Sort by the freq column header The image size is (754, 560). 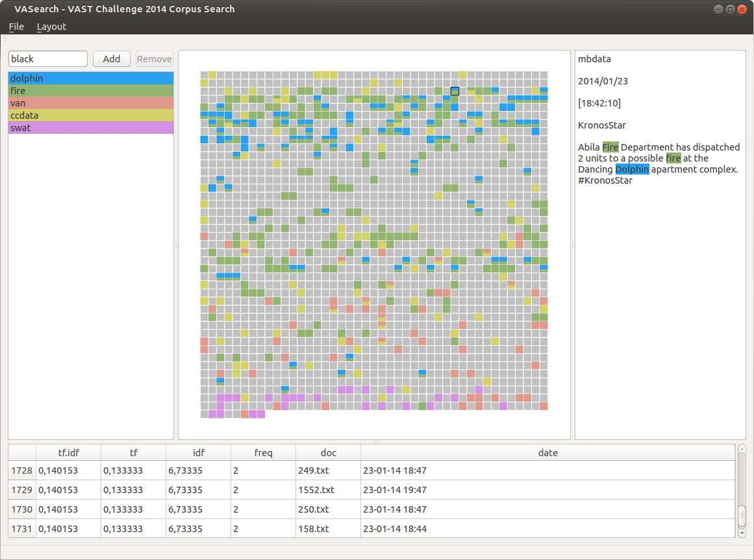tap(264, 452)
